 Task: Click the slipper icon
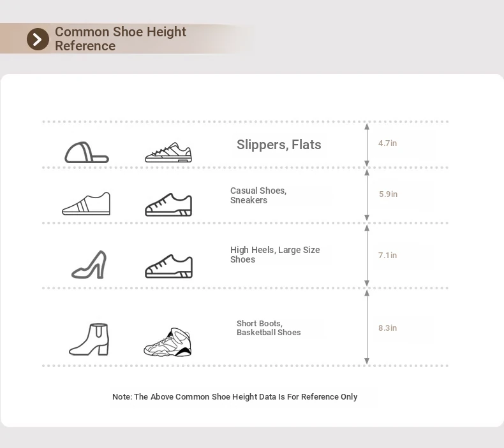click(87, 152)
